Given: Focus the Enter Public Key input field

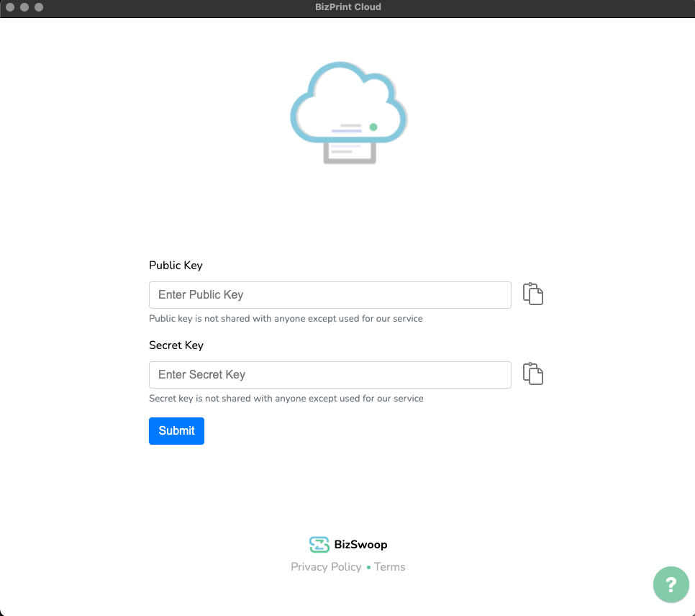Looking at the screenshot, I should pyautogui.click(x=330, y=295).
